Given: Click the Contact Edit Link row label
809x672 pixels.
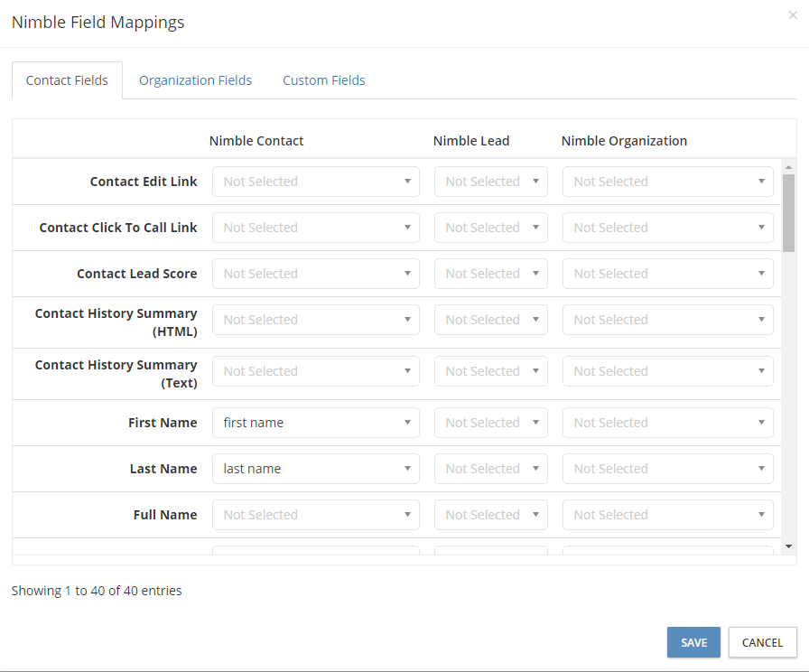Looking at the screenshot, I should pyautogui.click(x=144, y=182).
